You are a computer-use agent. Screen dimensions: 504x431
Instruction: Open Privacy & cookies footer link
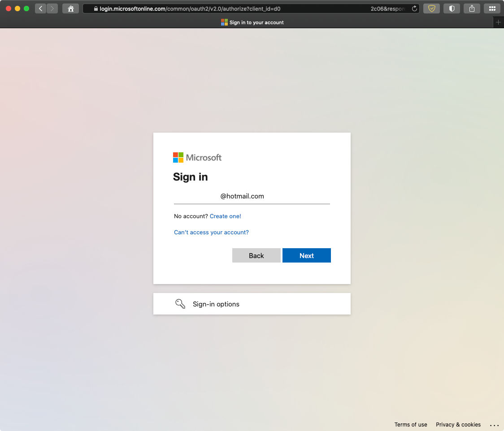coord(458,425)
